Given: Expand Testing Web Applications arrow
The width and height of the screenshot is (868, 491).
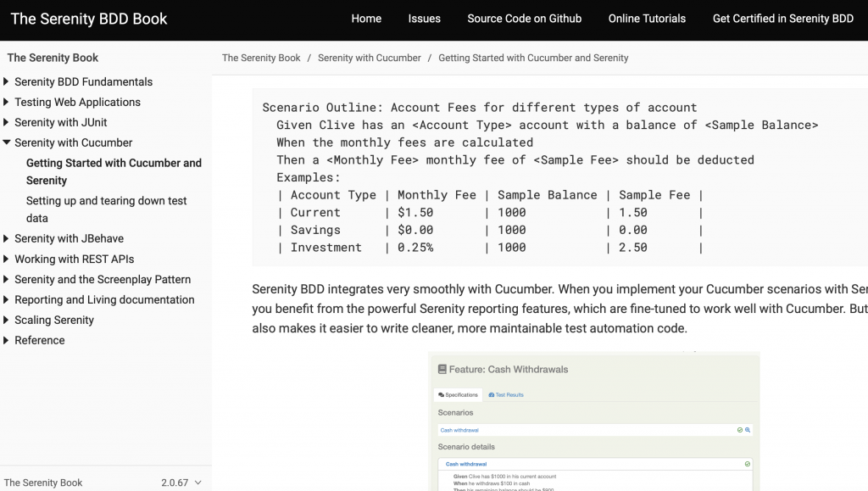Looking at the screenshot, I should (6, 102).
